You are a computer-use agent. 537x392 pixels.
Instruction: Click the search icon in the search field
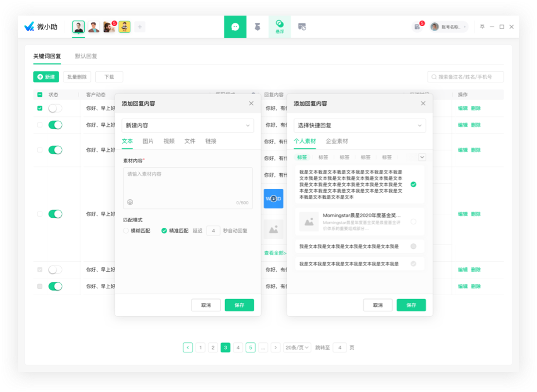[x=433, y=77]
